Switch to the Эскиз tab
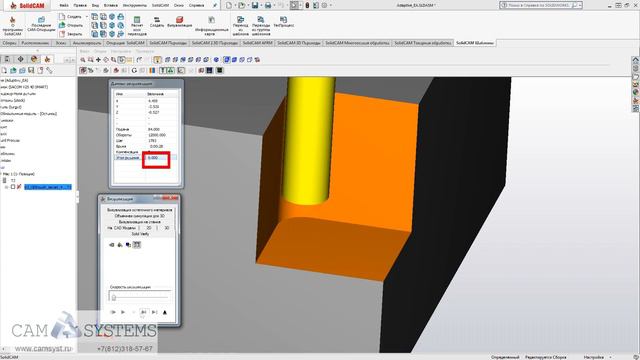 click(61, 43)
